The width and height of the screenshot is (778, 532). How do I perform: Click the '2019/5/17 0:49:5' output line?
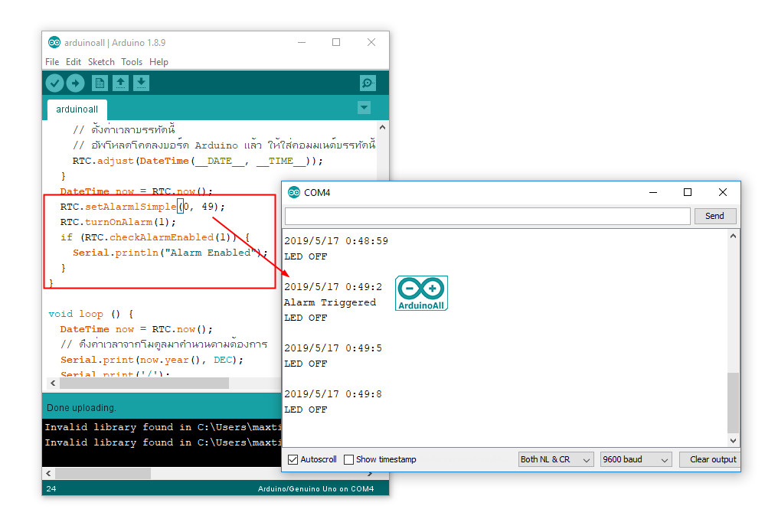333,348
